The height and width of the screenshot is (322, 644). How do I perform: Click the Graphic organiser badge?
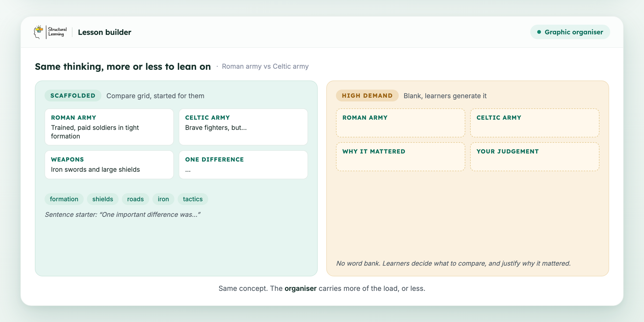pyautogui.click(x=570, y=32)
